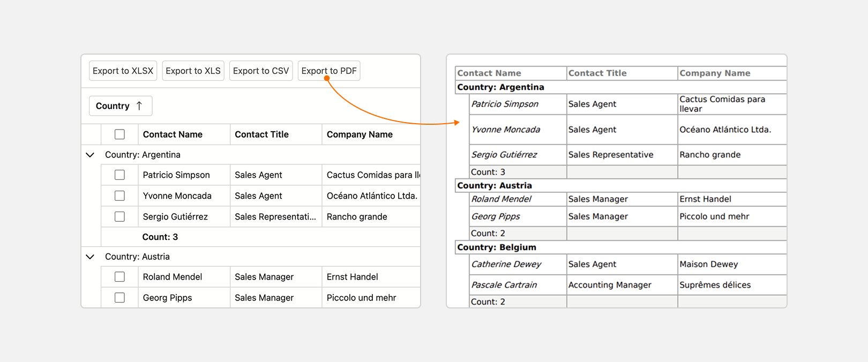
Task: Click Sales Representative cell in Sergio's grid row
Action: click(275, 217)
